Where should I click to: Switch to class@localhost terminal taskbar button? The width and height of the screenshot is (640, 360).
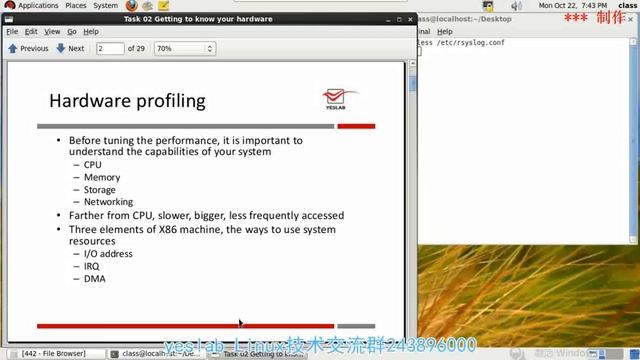(158, 354)
